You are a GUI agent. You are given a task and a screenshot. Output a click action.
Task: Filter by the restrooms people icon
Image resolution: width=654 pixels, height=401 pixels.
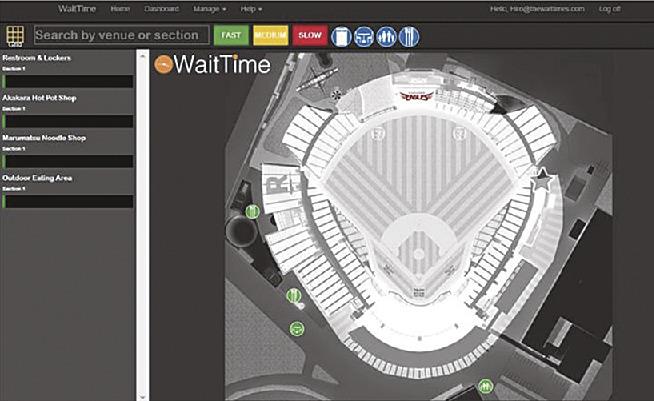point(386,36)
